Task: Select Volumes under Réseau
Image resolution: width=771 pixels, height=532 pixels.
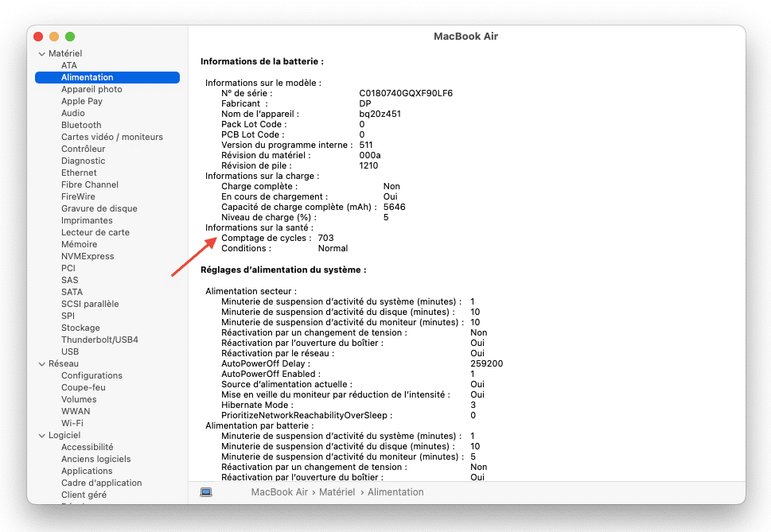Action: point(79,399)
